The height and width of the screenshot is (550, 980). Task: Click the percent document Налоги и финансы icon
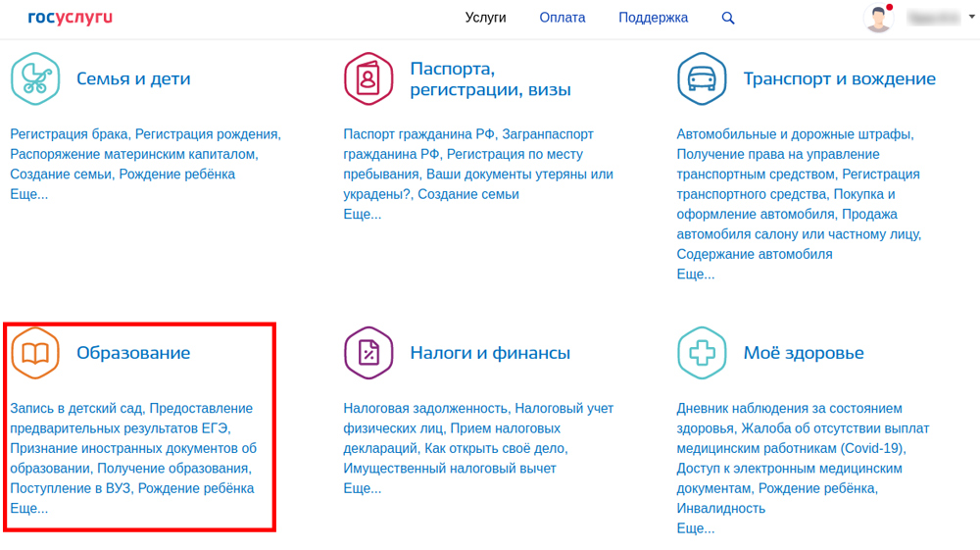[368, 353]
